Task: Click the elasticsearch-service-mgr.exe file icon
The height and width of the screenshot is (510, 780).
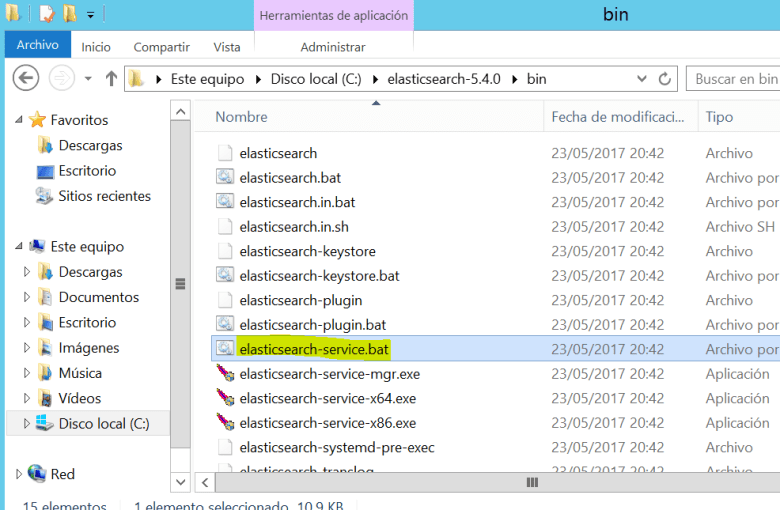Action: pyautogui.click(x=225, y=374)
